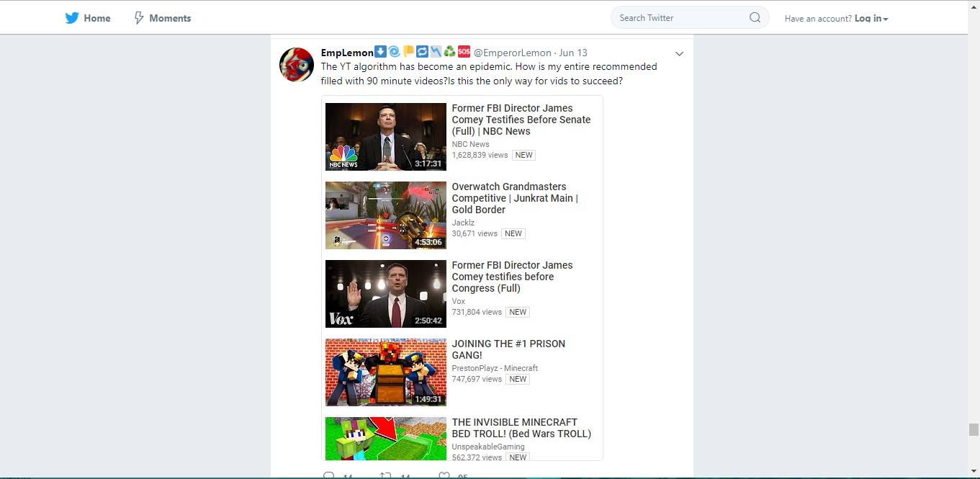
Task: Expand the Log in dropdown
Action: point(871,19)
